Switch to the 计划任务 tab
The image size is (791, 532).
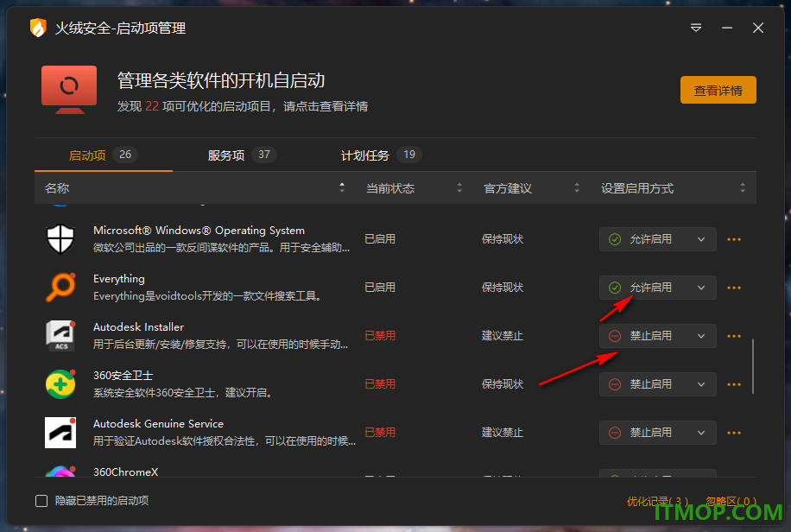381,155
